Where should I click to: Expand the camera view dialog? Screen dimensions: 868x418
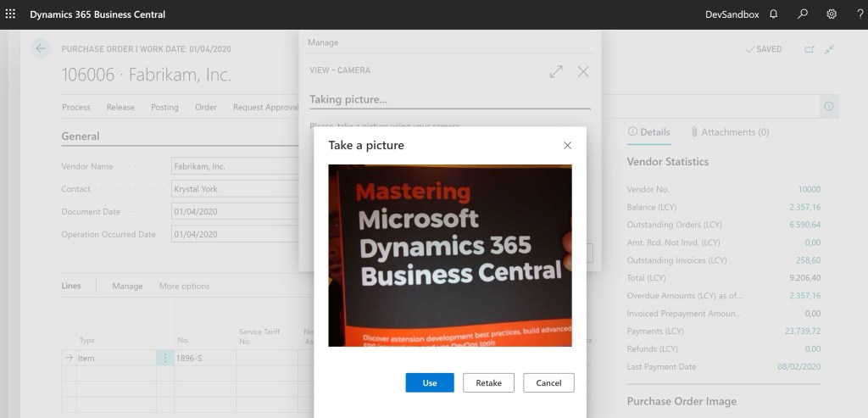coord(556,72)
